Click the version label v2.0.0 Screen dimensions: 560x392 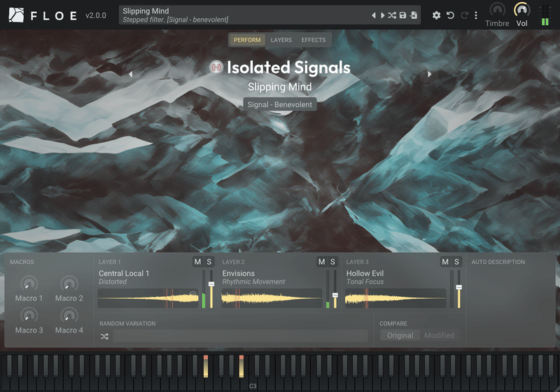(x=96, y=15)
